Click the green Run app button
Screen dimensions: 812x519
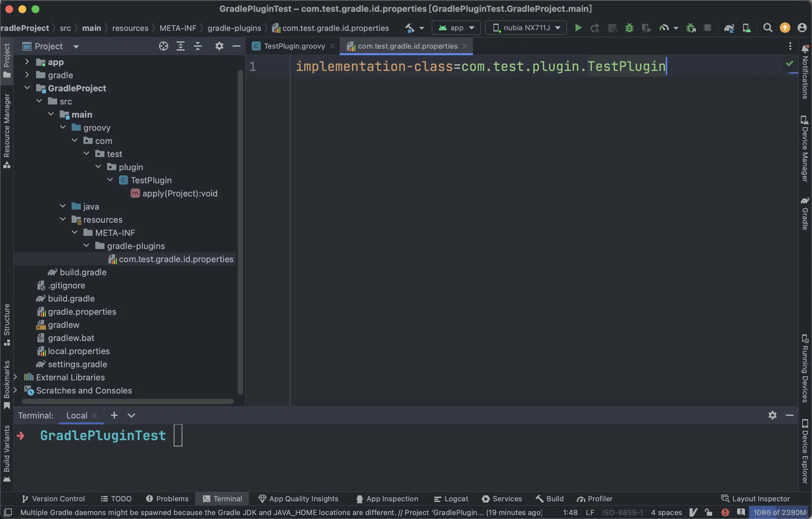pos(578,28)
